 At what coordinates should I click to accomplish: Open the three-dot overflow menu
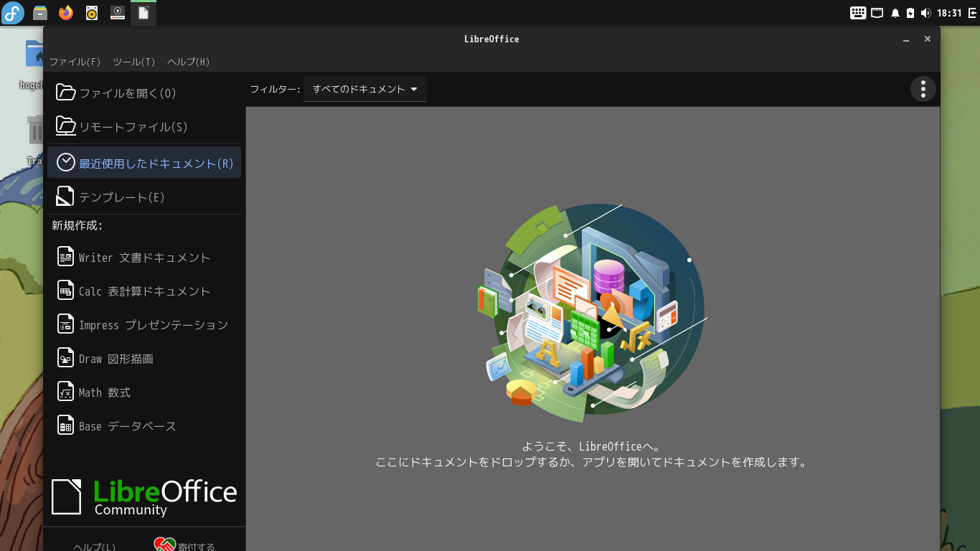click(923, 89)
